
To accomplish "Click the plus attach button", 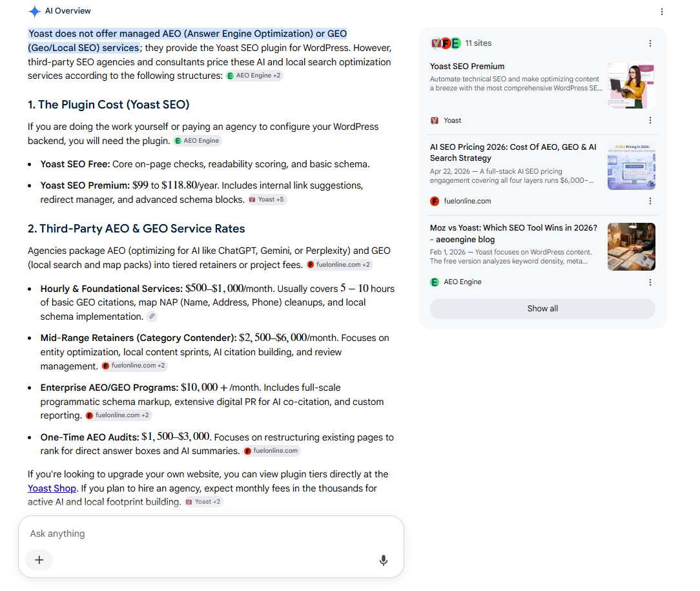I will click(x=39, y=560).
